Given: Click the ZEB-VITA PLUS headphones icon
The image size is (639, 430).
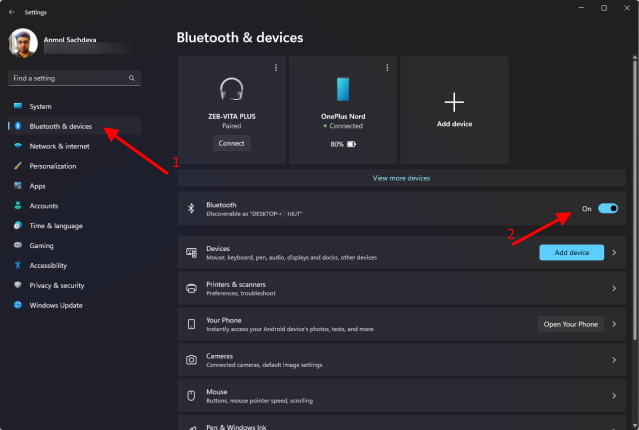Looking at the screenshot, I should pyautogui.click(x=232, y=88).
